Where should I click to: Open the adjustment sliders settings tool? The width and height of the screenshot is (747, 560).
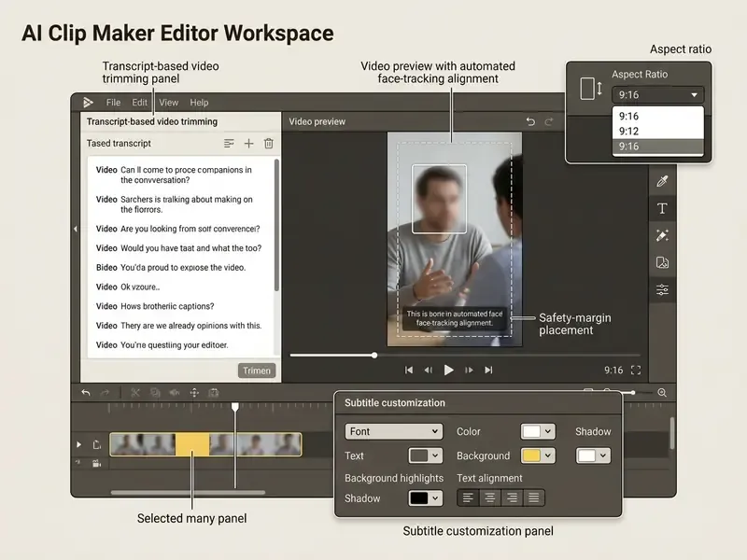coord(662,289)
